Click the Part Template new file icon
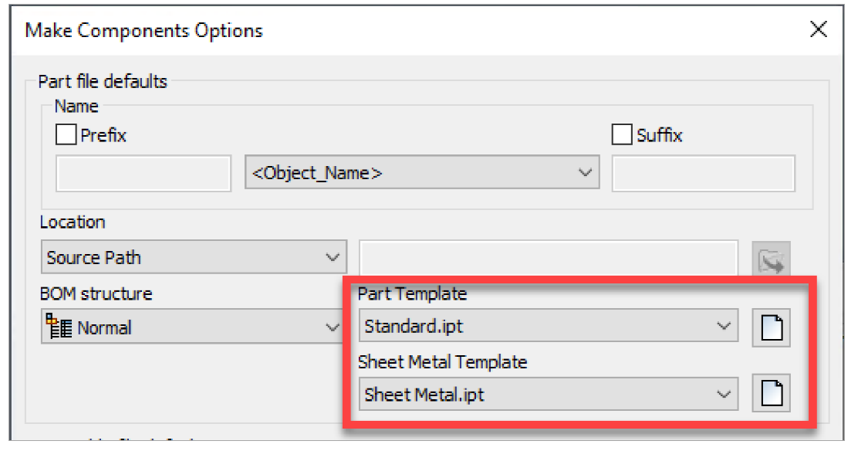This screenshot has height=451, width=868. 772,327
